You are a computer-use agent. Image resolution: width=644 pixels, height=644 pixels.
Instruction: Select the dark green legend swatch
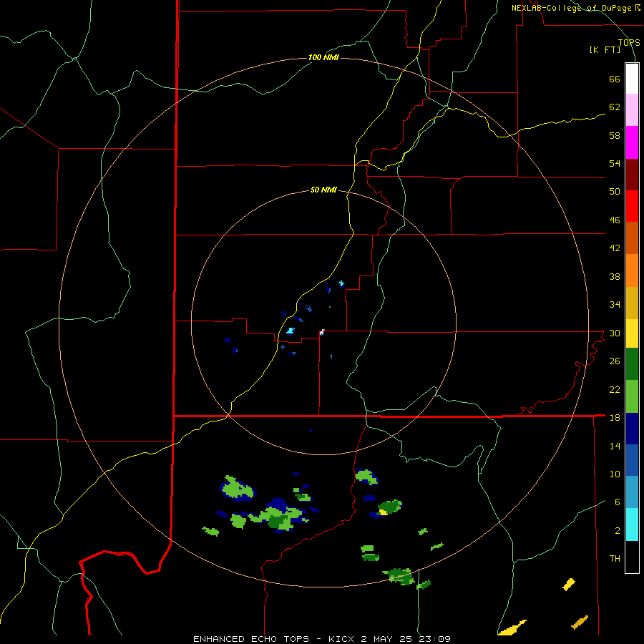pyautogui.click(x=632, y=364)
